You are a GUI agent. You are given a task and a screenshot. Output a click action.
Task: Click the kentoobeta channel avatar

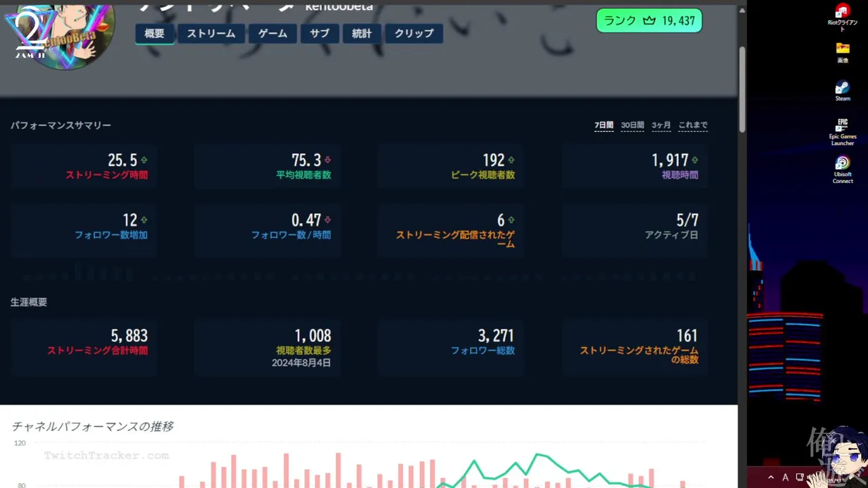[x=66, y=34]
